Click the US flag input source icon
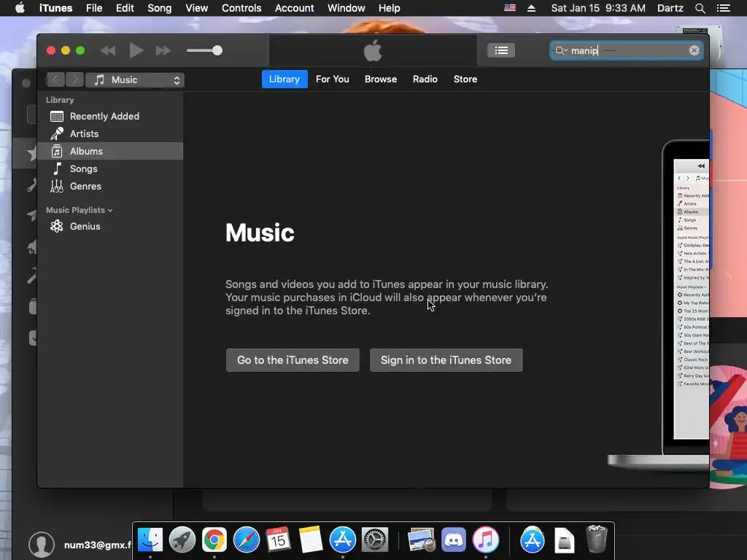 point(510,8)
